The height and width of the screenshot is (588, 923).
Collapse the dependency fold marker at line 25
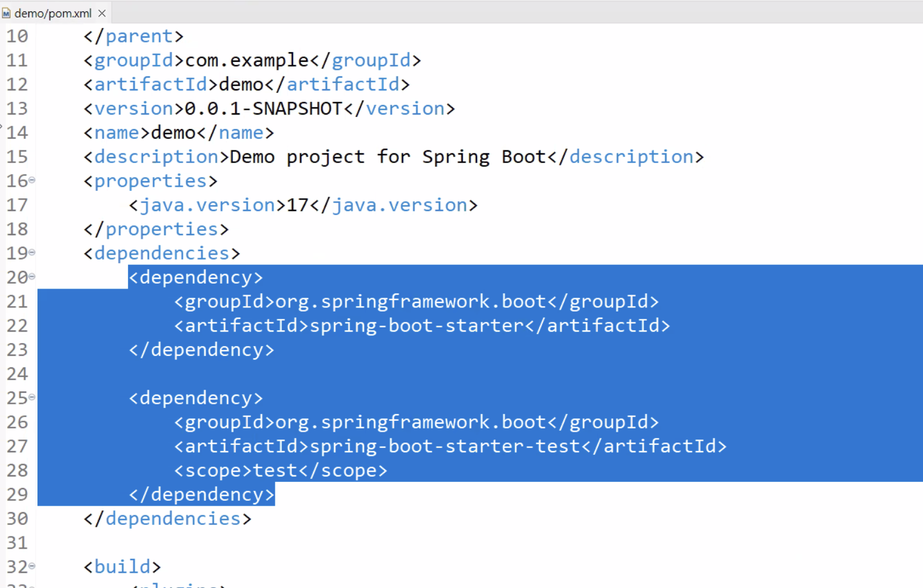(32, 397)
